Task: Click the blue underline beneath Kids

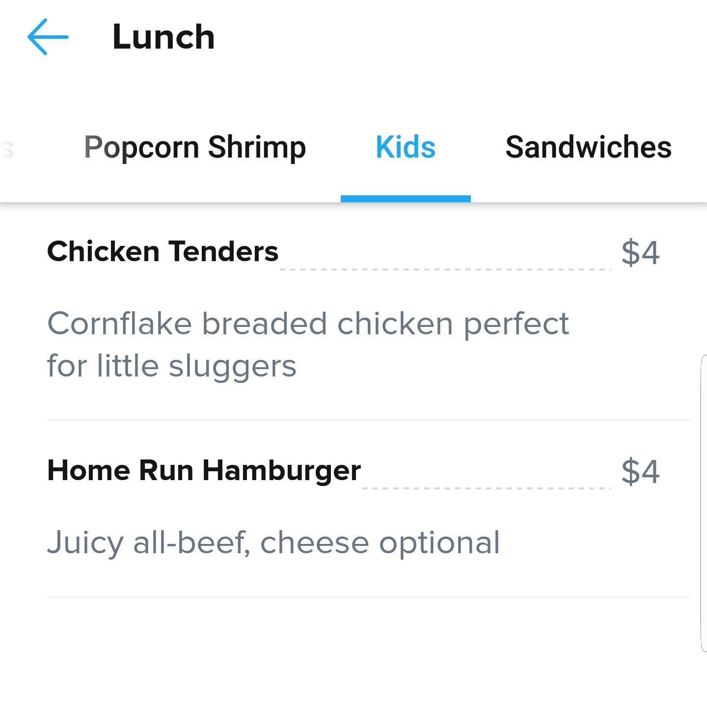Action: [406, 198]
